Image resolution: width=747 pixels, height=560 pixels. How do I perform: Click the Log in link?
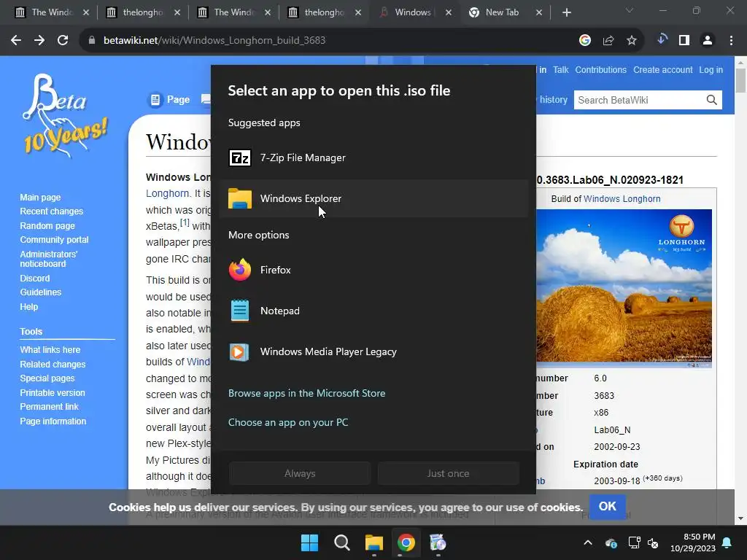coord(711,69)
